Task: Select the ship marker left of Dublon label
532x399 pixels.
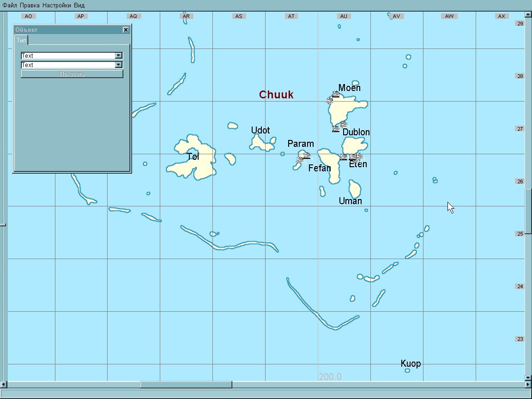Action: [336, 129]
